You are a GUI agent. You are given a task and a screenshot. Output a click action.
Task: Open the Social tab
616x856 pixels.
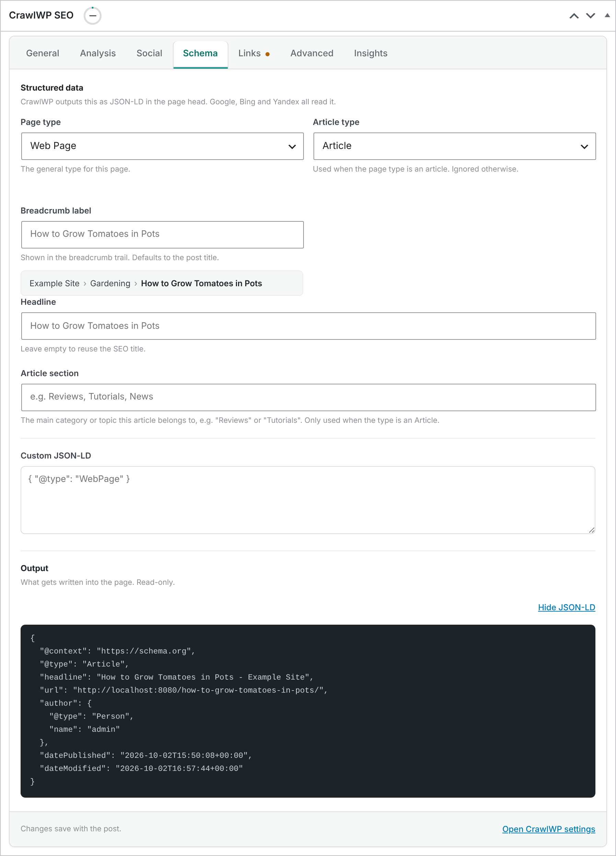[x=150, y=53]
